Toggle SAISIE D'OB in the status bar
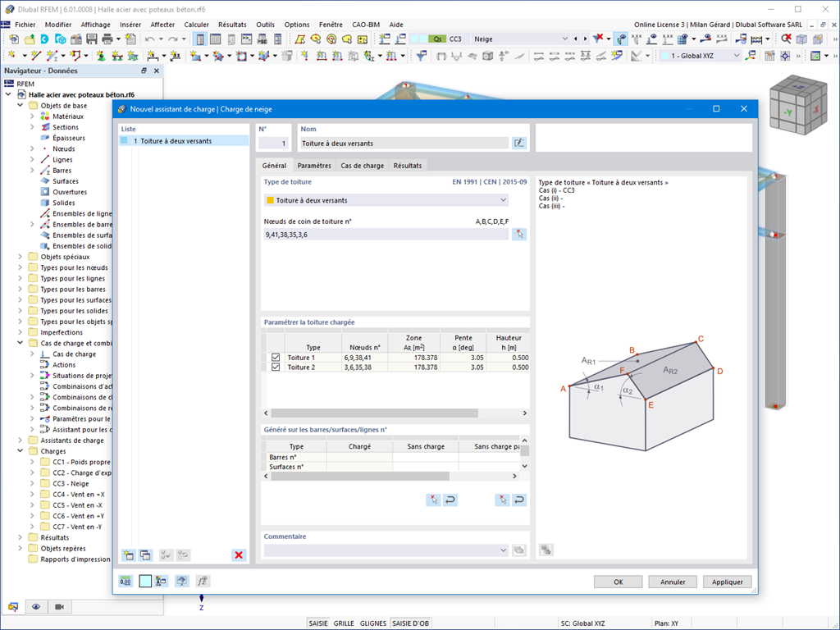840x630 pixels. click(410, 623)
